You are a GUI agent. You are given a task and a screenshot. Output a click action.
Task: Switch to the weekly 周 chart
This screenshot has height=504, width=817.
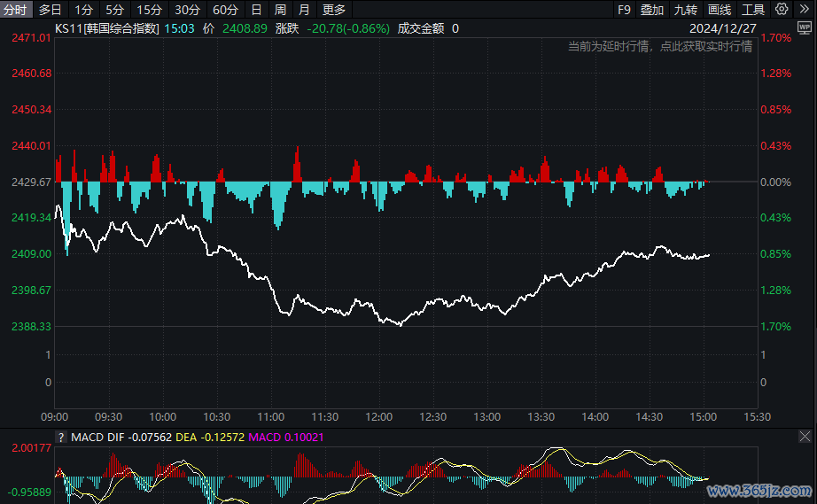click(280, 10)
